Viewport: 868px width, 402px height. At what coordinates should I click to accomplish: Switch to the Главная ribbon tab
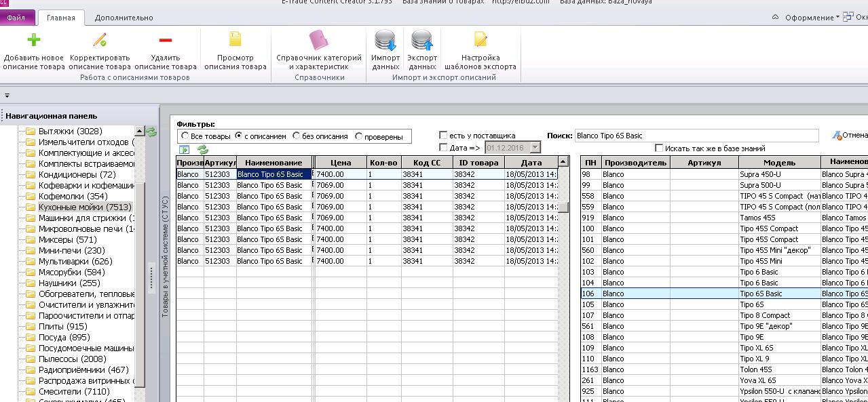61,18
